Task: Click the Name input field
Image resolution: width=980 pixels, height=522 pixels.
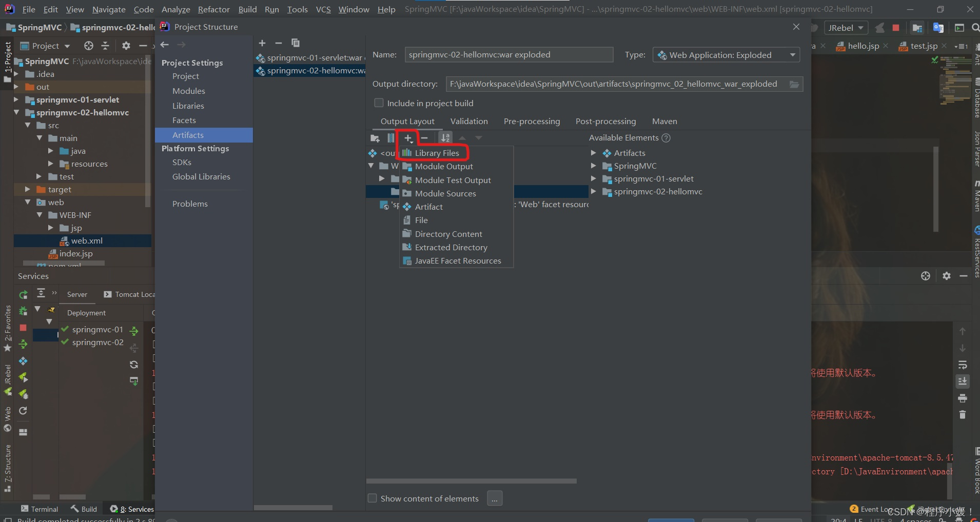Action: [x=509, y=55]
